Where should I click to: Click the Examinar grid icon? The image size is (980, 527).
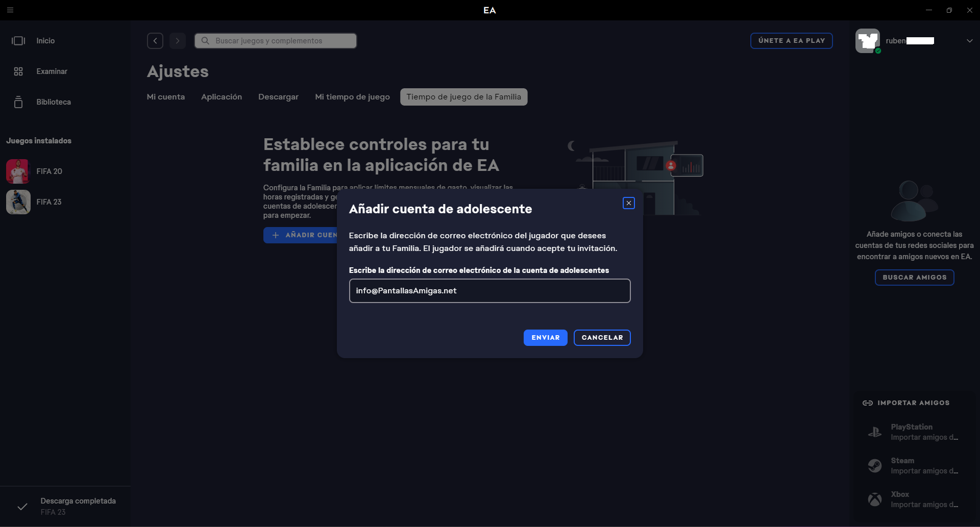(x=18, y=71)
